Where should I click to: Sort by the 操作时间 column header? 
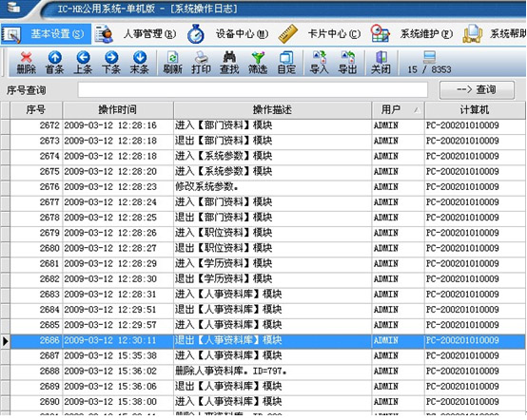118,110
